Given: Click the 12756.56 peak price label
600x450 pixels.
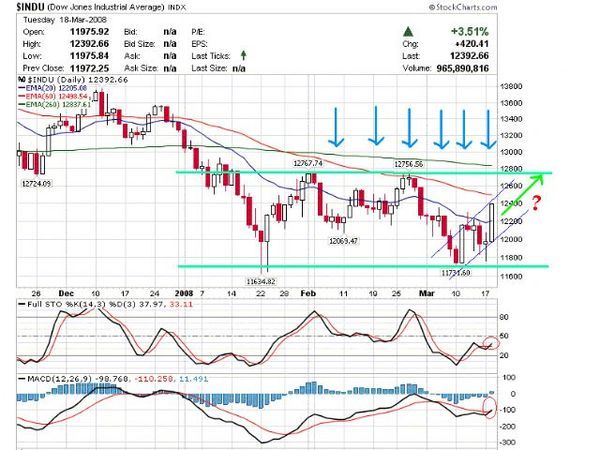Looking at the screenshot, I should pos(409,164).
